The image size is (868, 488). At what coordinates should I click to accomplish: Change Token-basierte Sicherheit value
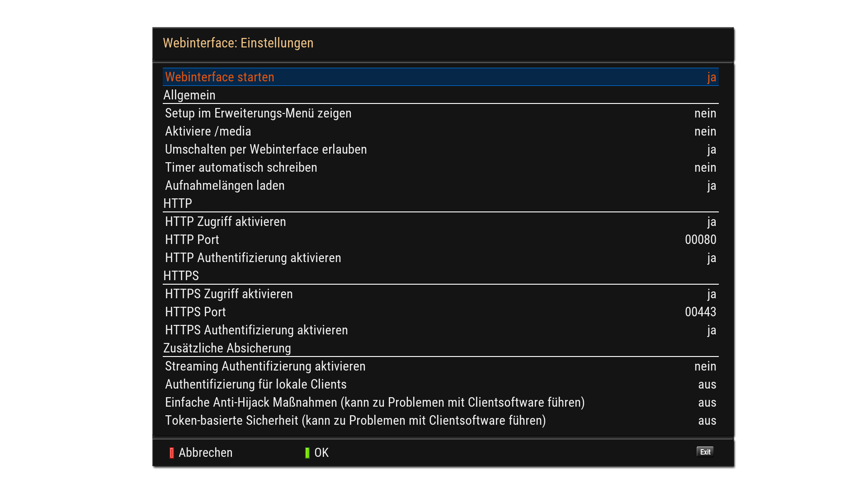707,421
